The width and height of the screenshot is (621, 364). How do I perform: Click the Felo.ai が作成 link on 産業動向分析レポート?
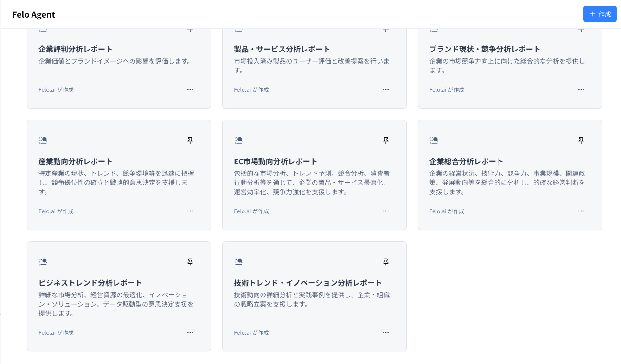point(56,211)
